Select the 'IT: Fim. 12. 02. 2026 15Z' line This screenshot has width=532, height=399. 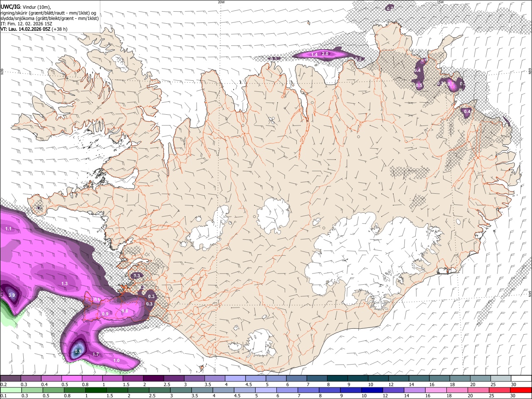click(x=27, y=24)
